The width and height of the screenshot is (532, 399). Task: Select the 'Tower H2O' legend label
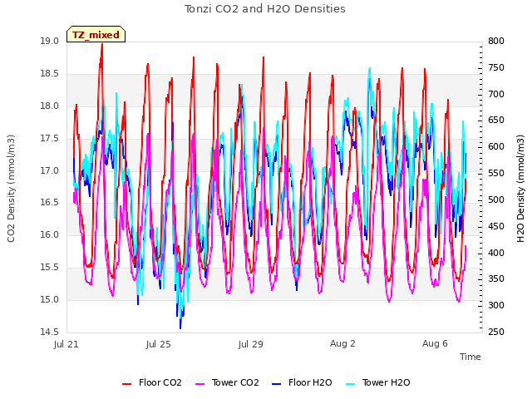click(386, 382)
